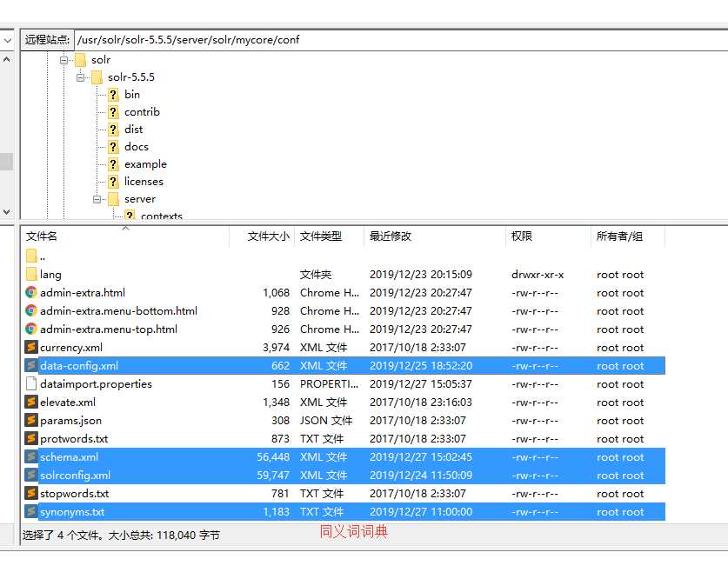Click the docs folder question-mark icon

[x=113, y=147]
